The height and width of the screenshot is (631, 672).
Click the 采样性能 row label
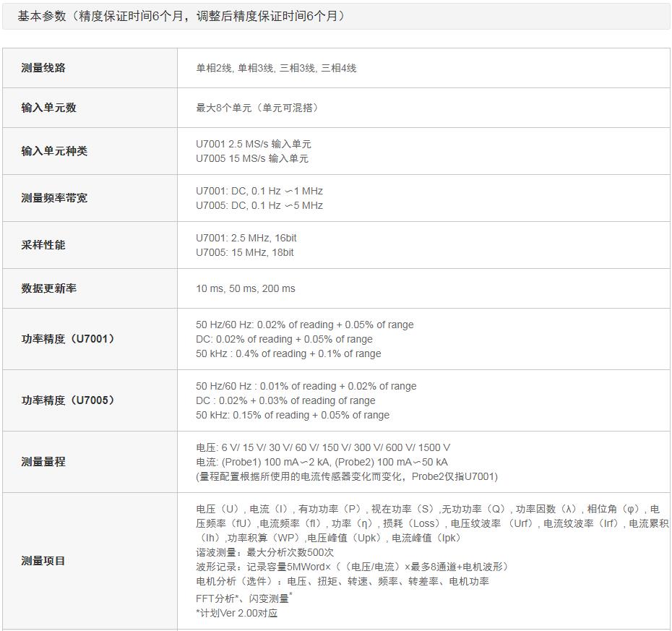pyautogui.click(x=43, y=245)
